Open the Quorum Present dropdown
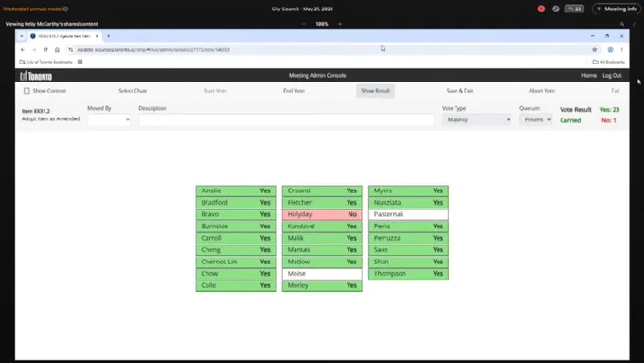644x363 pixels. pyautogui.click(x=536, y=119)
